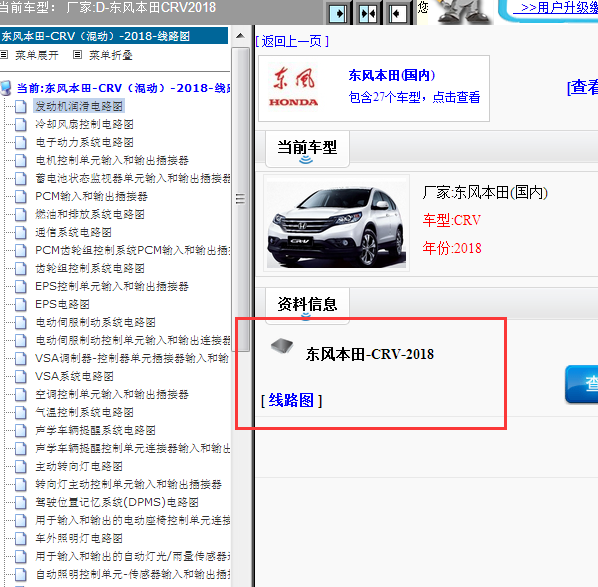Click the third panel layout button with left arrow
Viewport: 598px width, 587px height.
pyautogui.click(x=397, y=14)
